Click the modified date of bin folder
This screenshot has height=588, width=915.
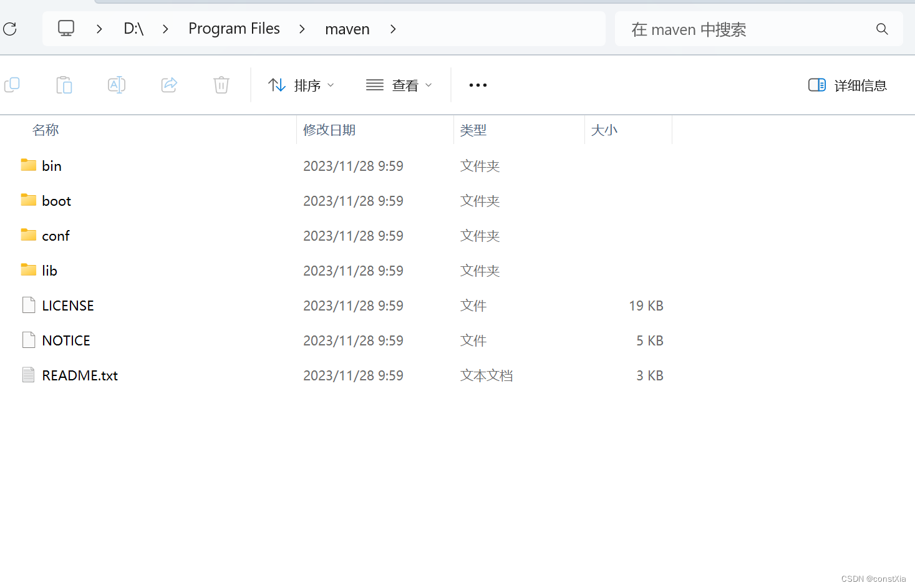353,166
